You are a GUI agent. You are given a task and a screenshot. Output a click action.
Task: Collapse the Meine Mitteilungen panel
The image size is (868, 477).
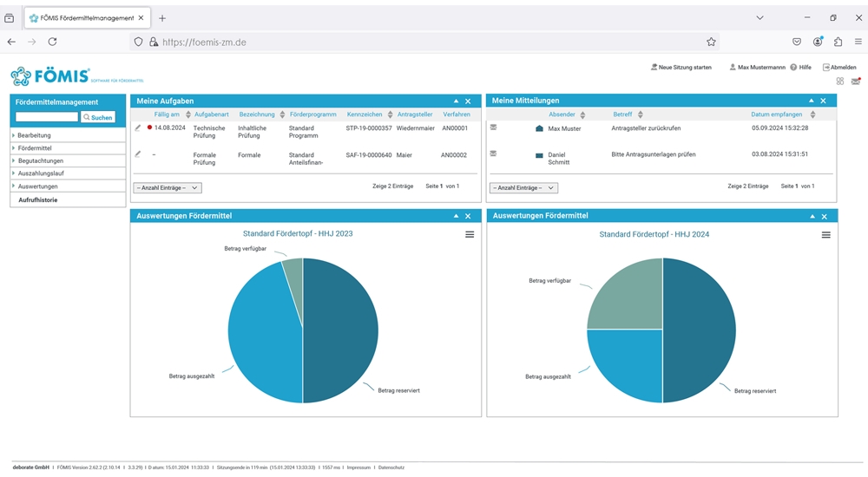tap(811, 101)
